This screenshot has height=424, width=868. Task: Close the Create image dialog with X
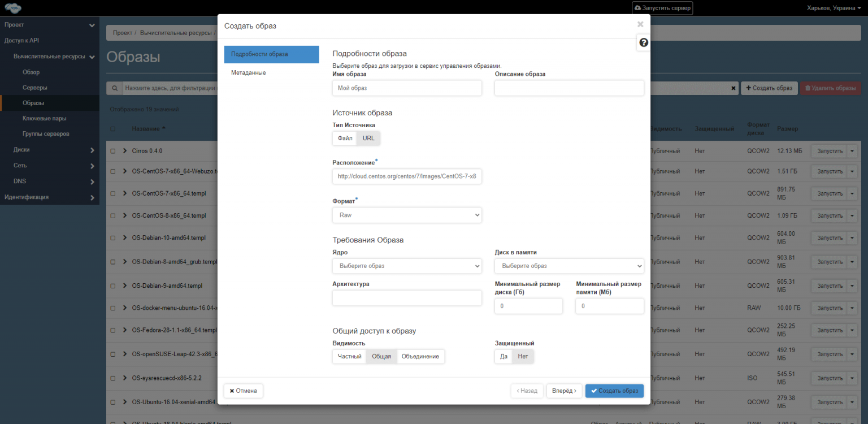click(640, 24)
